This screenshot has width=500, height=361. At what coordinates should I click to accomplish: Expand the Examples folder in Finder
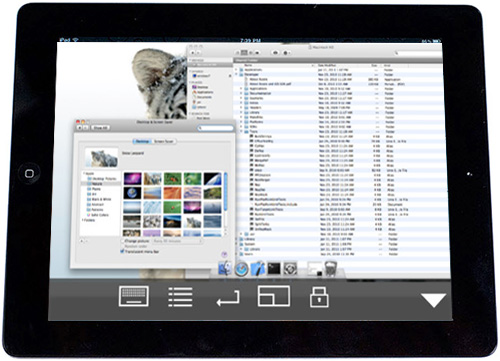click(242, 98)
